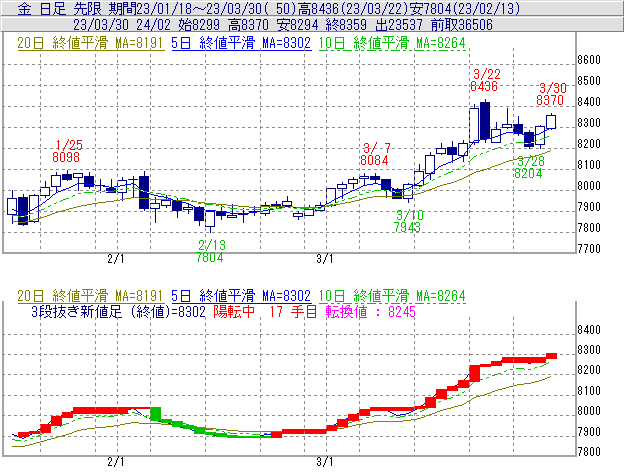The image size is (624, 475).
Task: Click the 5日 終値平滑 legend in lower chart
Action: (241, 296)
